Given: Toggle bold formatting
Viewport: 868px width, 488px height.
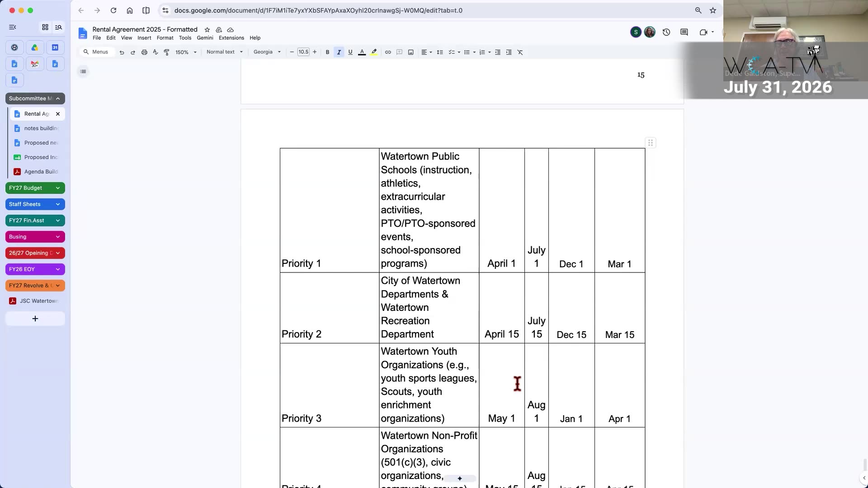Looking at the screenshot, I should click(328, 52).
